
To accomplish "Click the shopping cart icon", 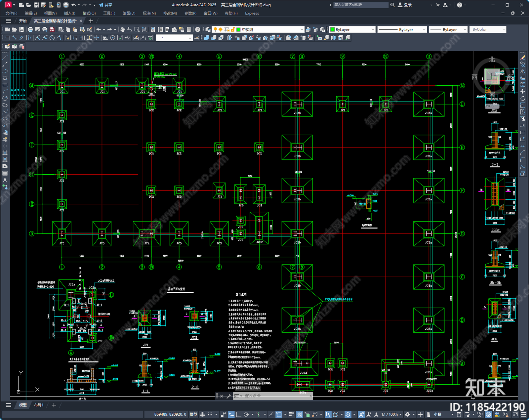I will [x=438, y=5].
